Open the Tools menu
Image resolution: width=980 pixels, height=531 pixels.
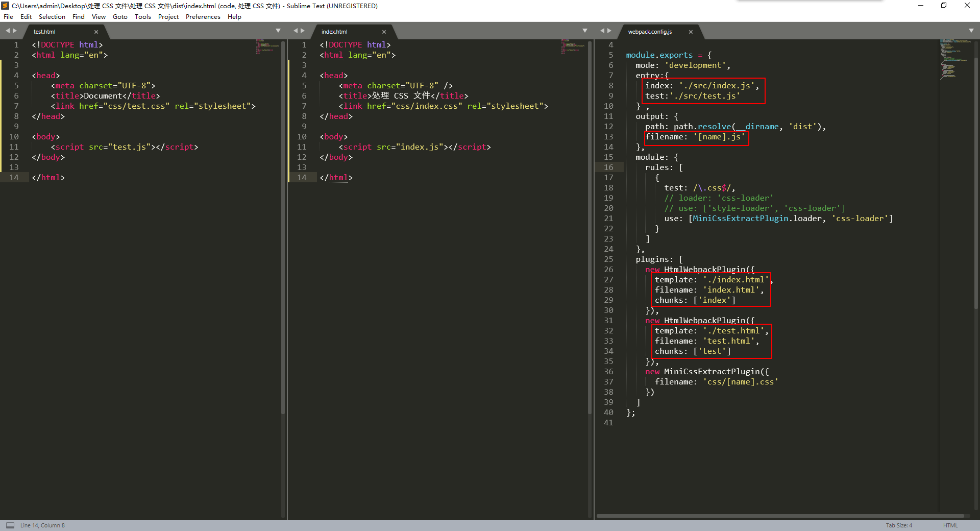coord(143,16)
